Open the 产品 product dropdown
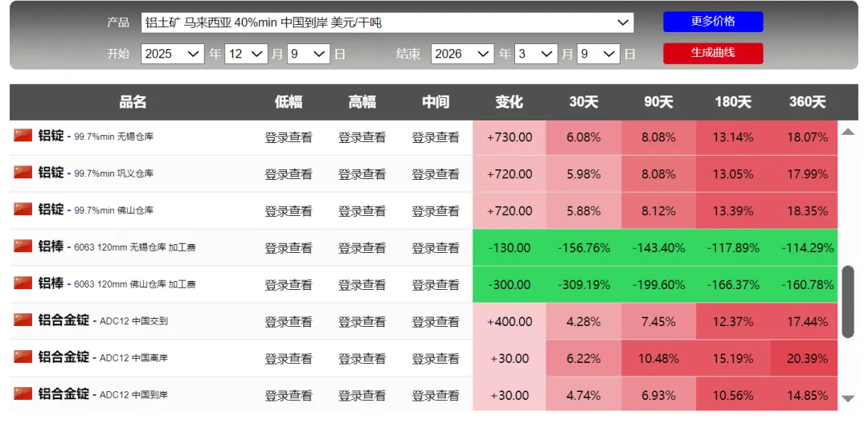The image size is (868, 424). tap(387, 22)
